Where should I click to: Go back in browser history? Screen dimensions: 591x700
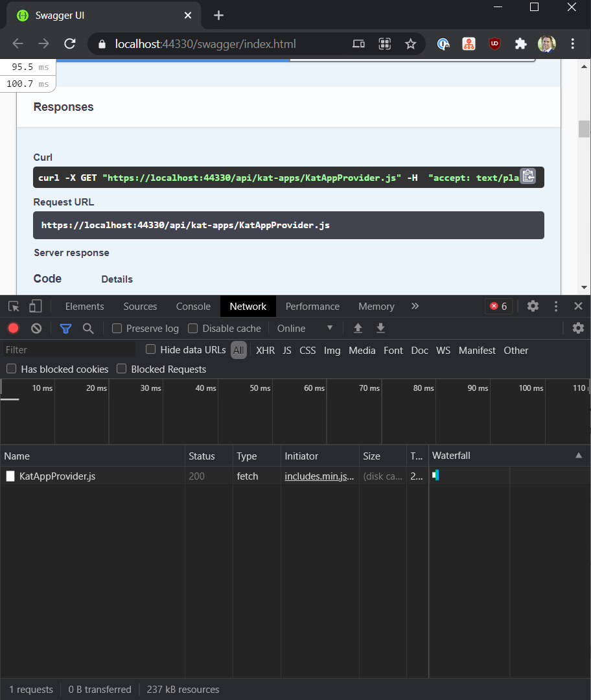(x=18, y=44)
